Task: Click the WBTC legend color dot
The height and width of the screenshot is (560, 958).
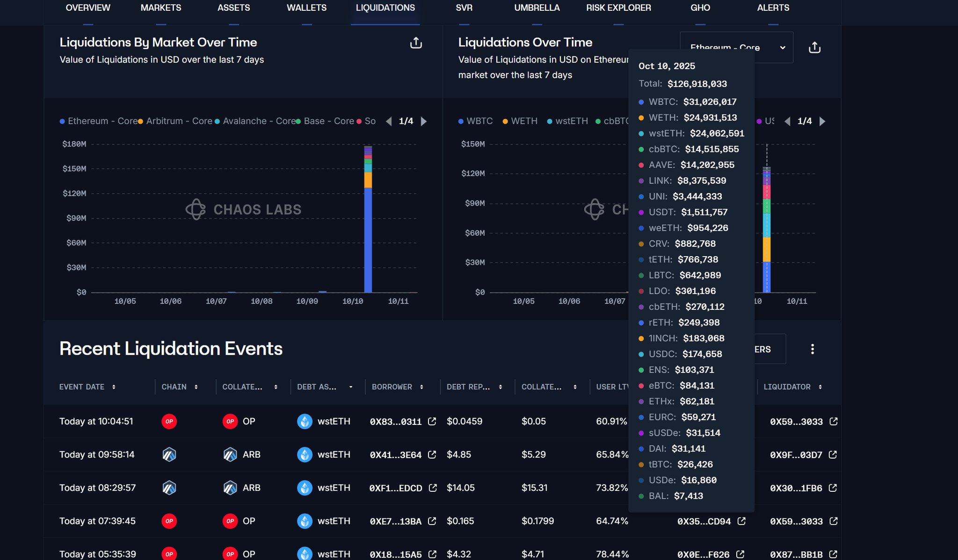Action: pyautogui.click(x=461, y=122)
